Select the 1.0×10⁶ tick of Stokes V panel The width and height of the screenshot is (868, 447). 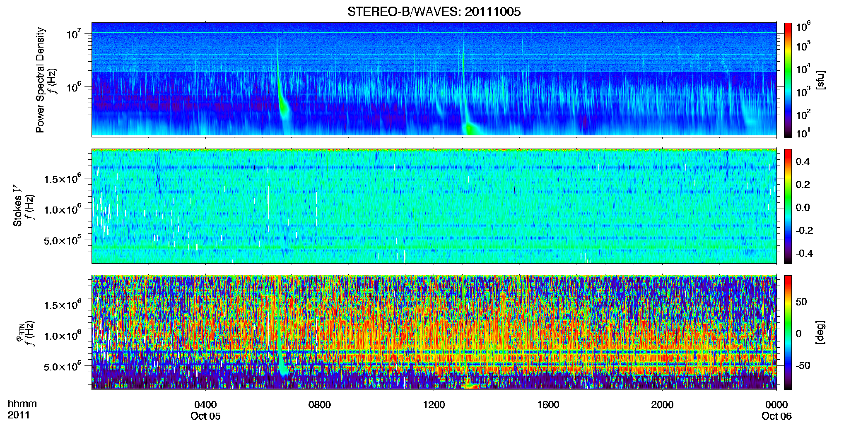click(62, 209)
